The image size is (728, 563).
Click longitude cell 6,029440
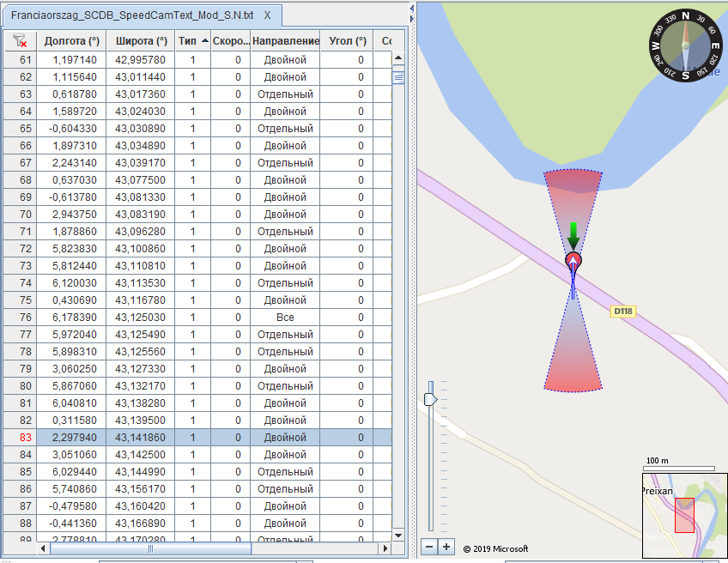pos(72,472)
